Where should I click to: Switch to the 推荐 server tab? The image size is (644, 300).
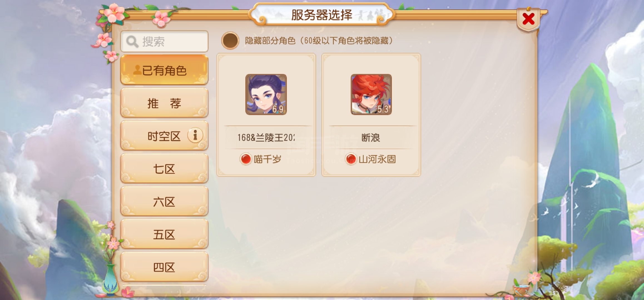click(x=164, y=103)
